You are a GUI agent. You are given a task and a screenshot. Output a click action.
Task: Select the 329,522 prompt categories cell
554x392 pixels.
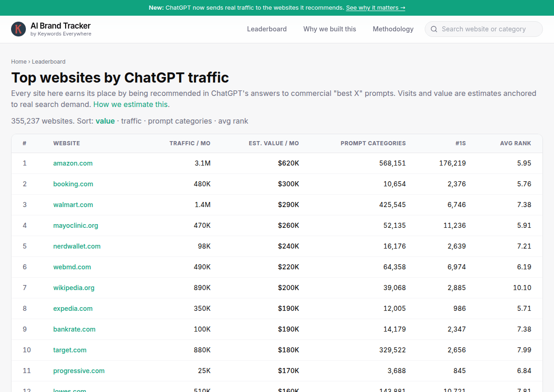click(392, 350)
